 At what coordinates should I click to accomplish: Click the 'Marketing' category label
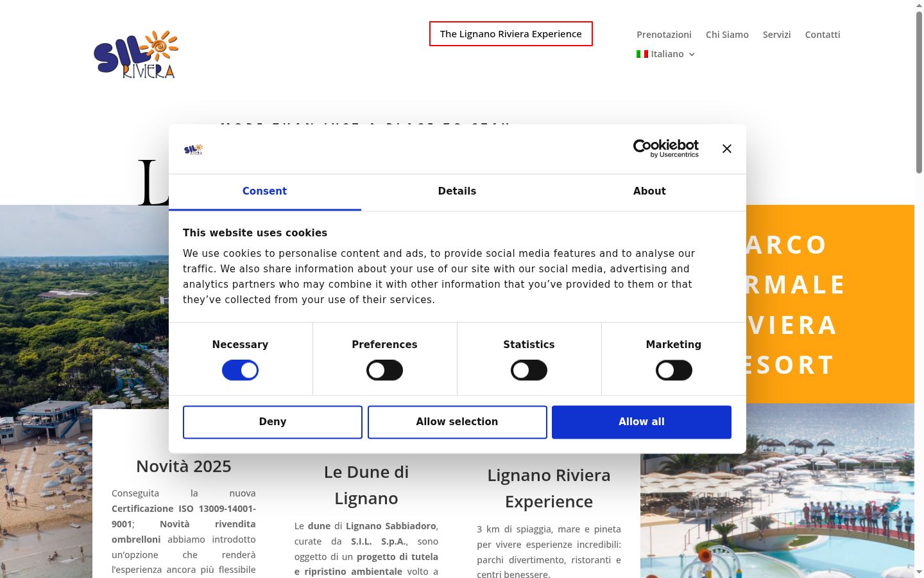674,345
